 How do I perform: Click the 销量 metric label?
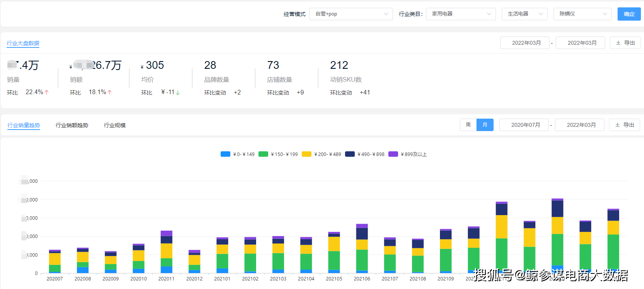[13, 80]
